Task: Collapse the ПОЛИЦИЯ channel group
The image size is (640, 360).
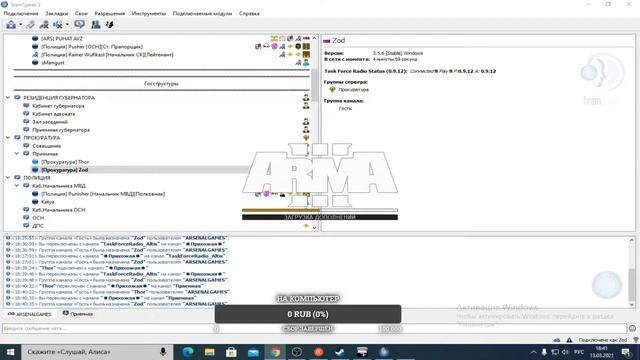Action: (x=8, y=178)
